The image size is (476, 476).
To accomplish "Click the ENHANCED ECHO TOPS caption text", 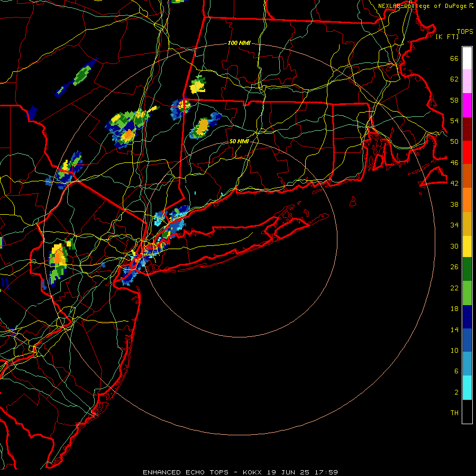I will click(x=186, y=472).
